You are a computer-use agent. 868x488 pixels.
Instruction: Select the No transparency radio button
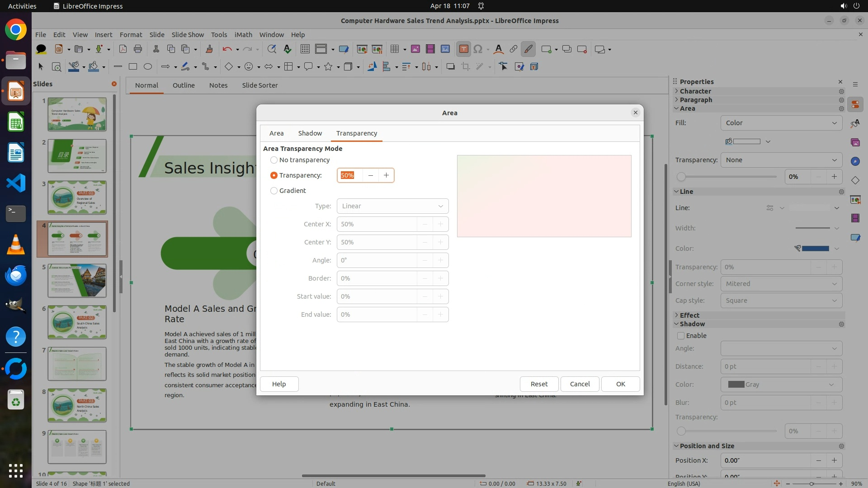click(274, 160)
